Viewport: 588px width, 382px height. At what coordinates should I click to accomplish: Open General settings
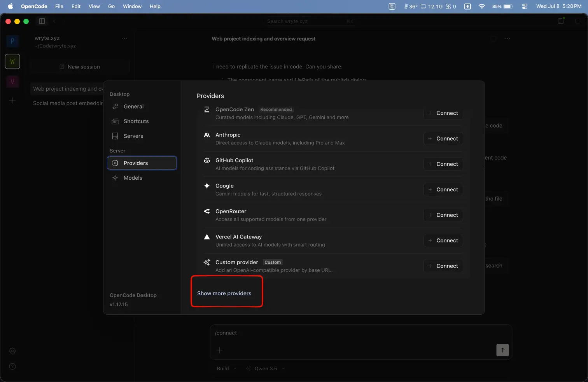tap(142, 107)
